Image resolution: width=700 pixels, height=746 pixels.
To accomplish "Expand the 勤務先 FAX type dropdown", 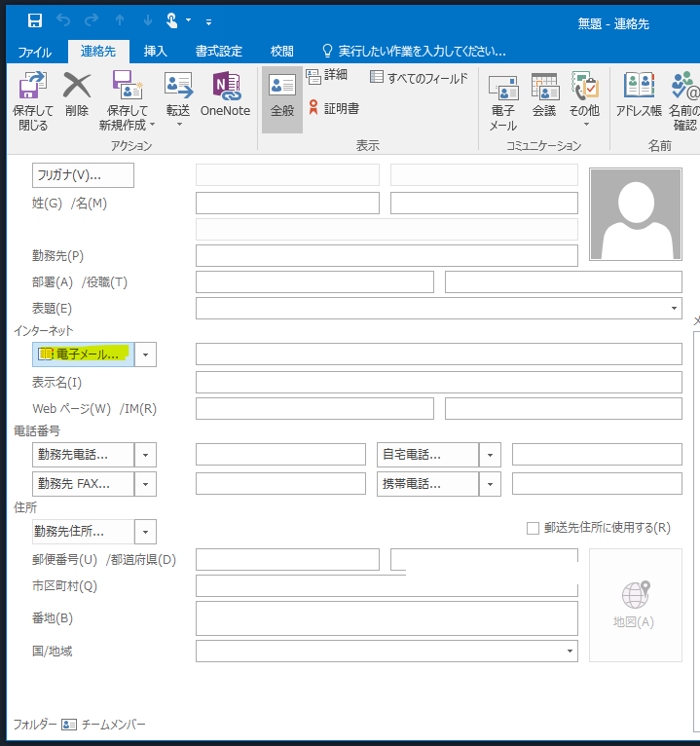I will click(145, 484).
